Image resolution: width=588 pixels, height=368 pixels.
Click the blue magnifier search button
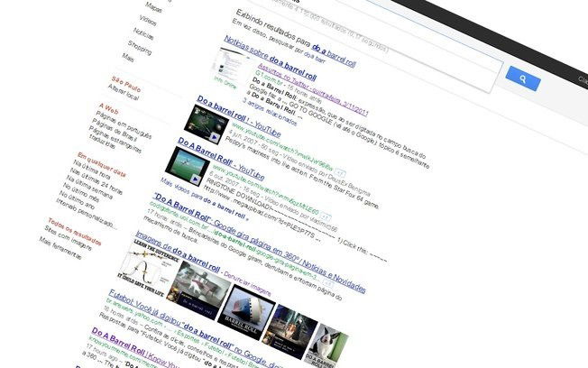522,80
